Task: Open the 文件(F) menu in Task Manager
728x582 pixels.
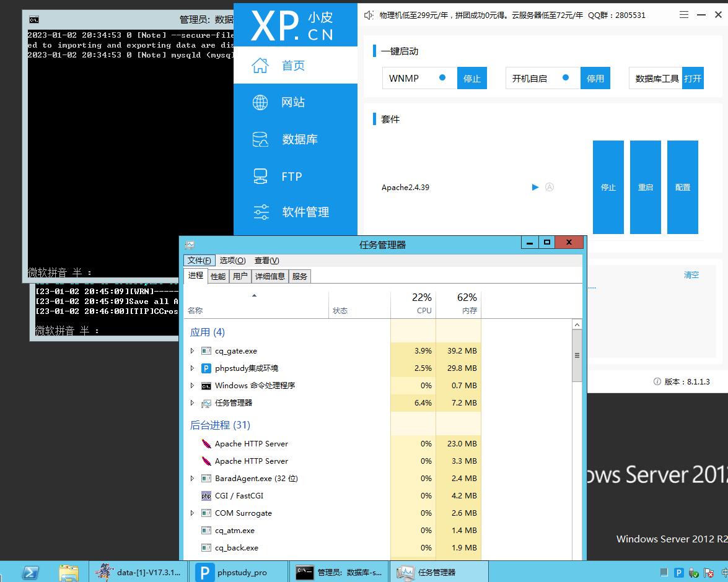Action: 199,261
